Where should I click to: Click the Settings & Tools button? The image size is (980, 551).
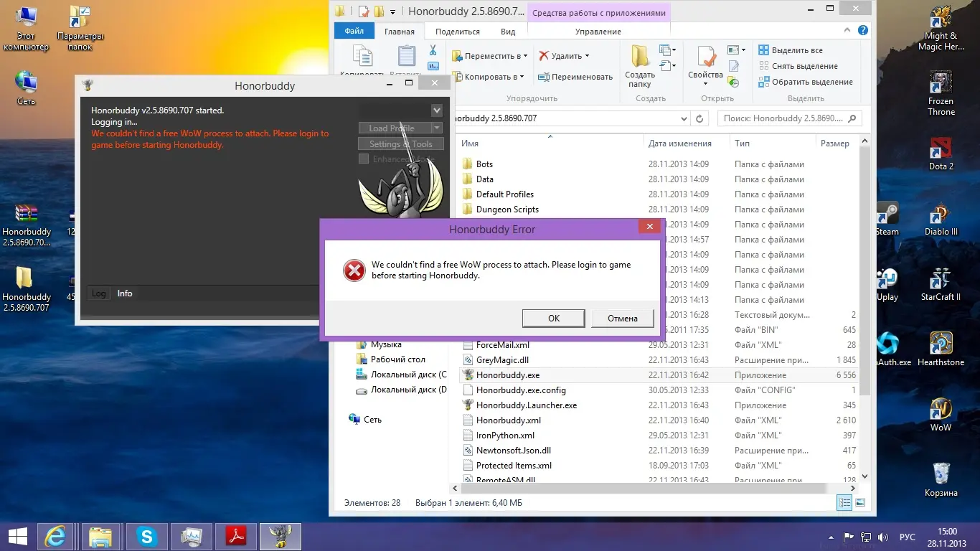(401, 143)
